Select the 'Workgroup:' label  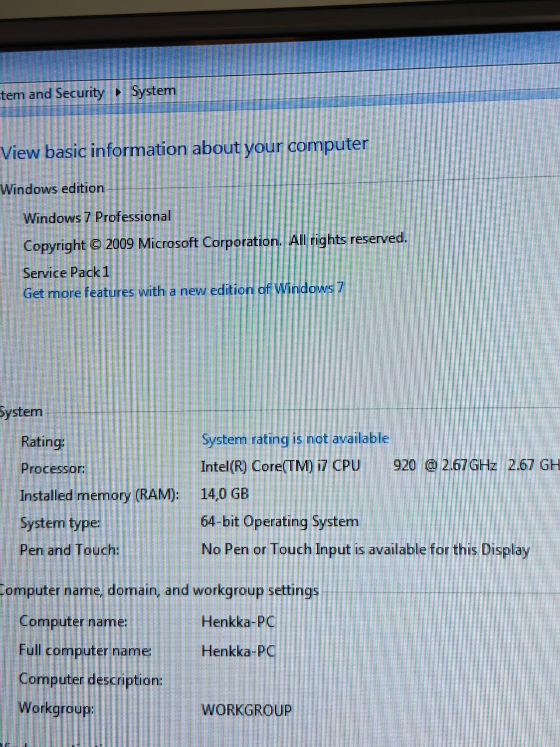point(56,708)
